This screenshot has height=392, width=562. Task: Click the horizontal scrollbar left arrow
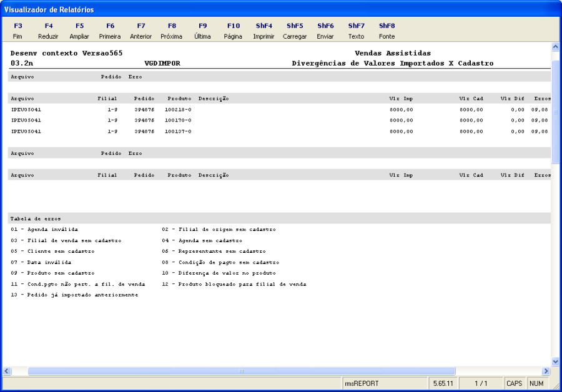[x=7, y=371]
